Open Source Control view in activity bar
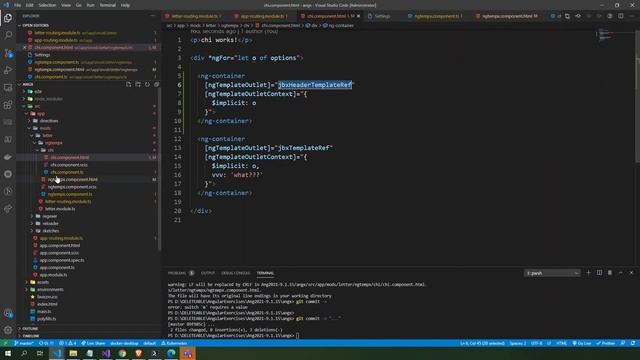Screen dimensions: 640x360 point(8,53)
